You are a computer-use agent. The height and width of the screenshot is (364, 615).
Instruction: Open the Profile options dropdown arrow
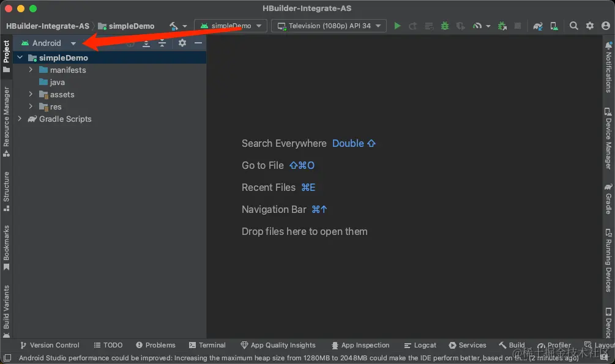coord(488,26)
